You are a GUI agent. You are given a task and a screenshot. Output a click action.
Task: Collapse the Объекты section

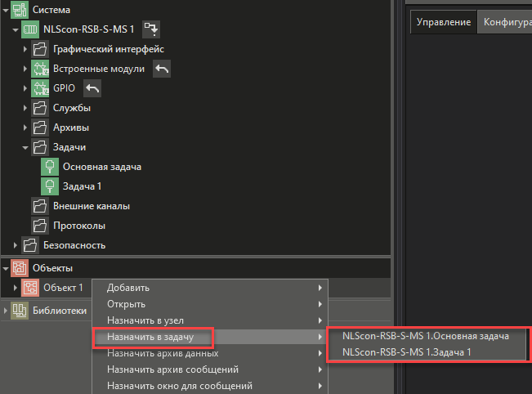pos(6,268)
